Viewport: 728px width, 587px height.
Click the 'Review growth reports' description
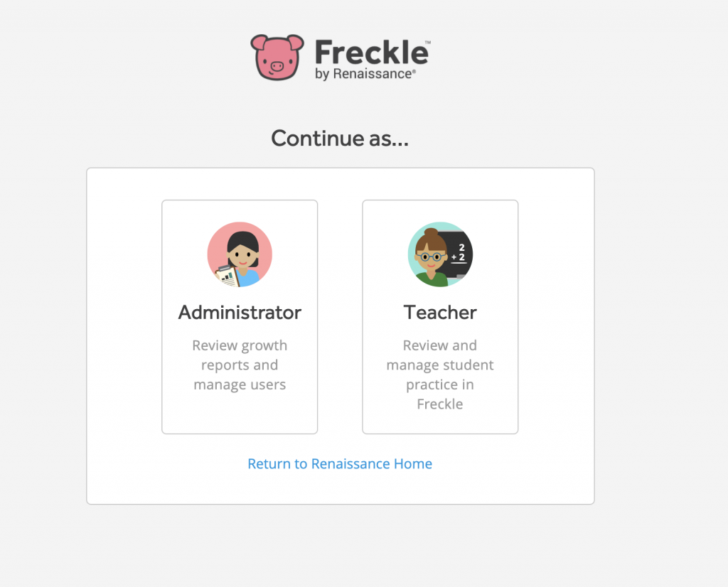(240, 365)
